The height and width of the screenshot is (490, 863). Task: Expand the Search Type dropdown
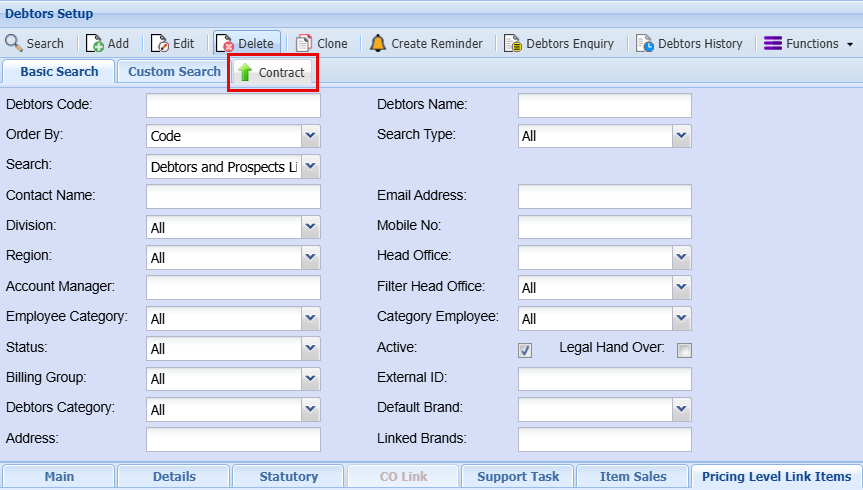681,136
